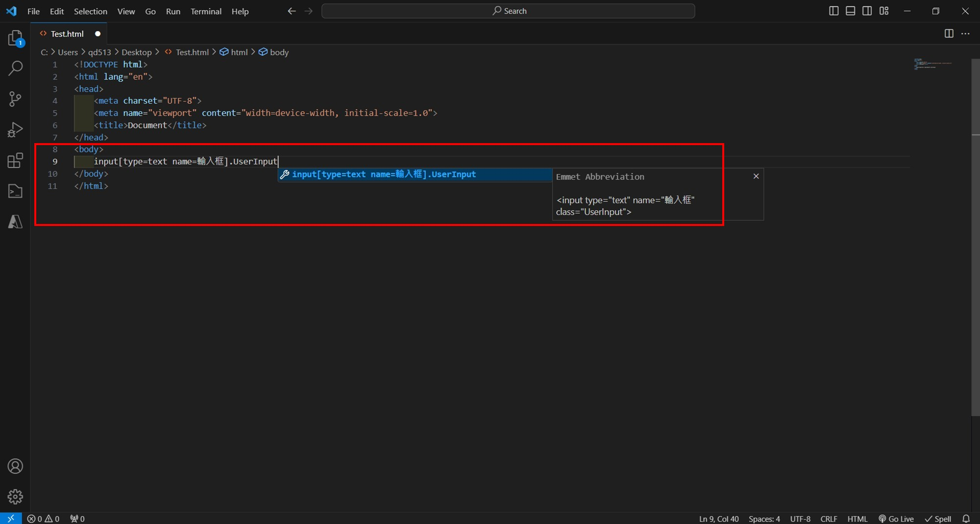Place cursor in title Document line
The height and width of the screenshot is (524, 980).
(150, 125)
